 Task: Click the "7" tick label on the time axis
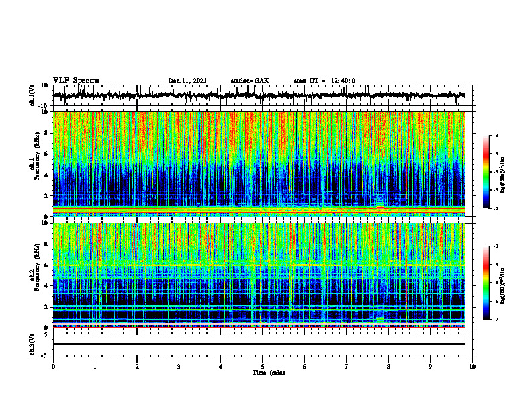[x=347, y=367]
